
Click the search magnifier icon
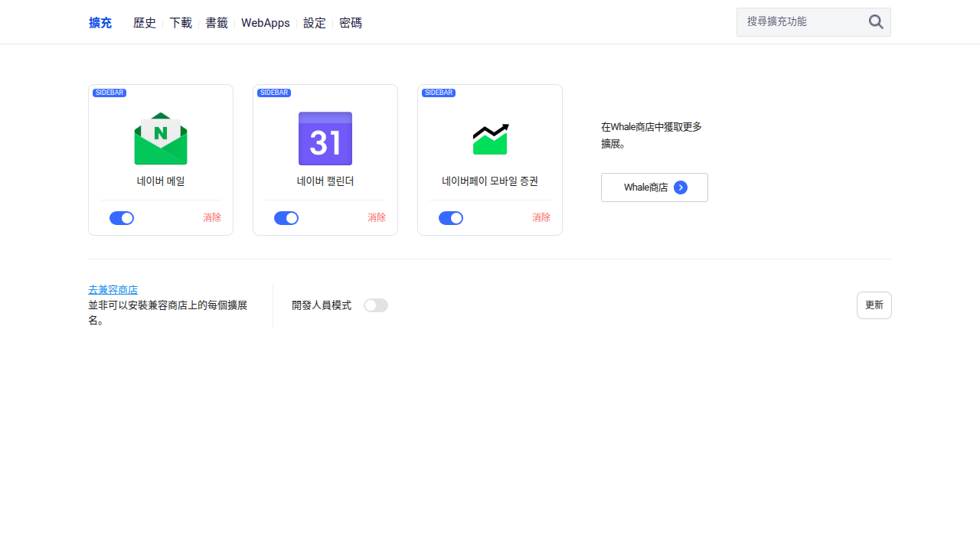[x=876, y=22]
